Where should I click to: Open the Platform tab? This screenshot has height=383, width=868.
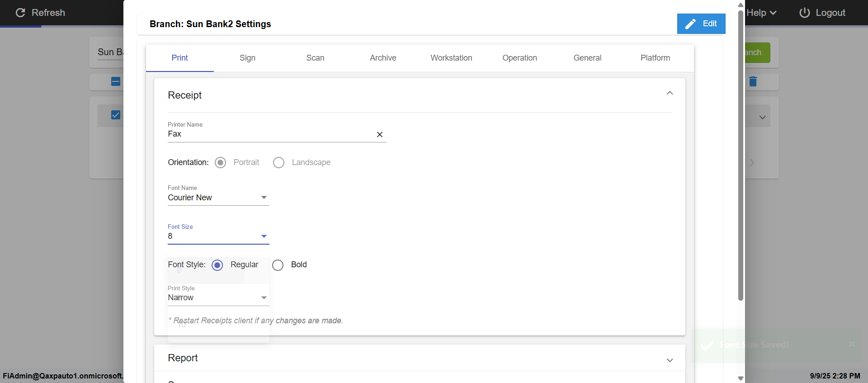(x=655, y=58)
